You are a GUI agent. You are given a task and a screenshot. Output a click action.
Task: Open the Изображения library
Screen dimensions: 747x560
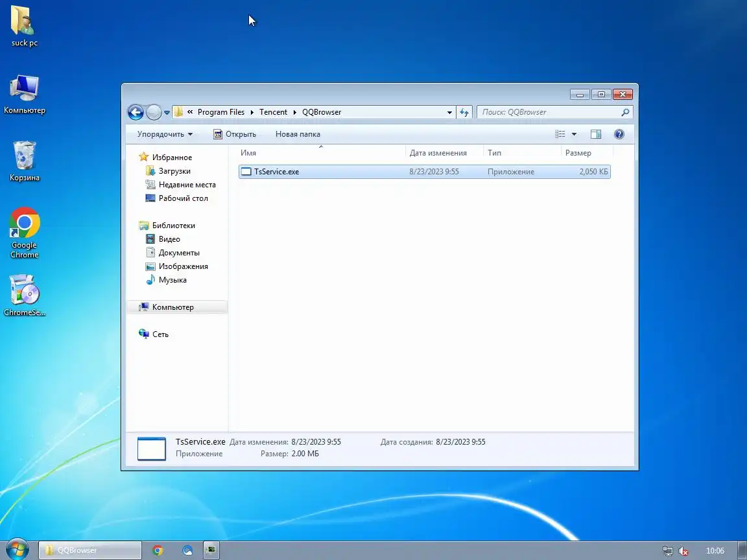pyautogui.click(x=184, y=266)
